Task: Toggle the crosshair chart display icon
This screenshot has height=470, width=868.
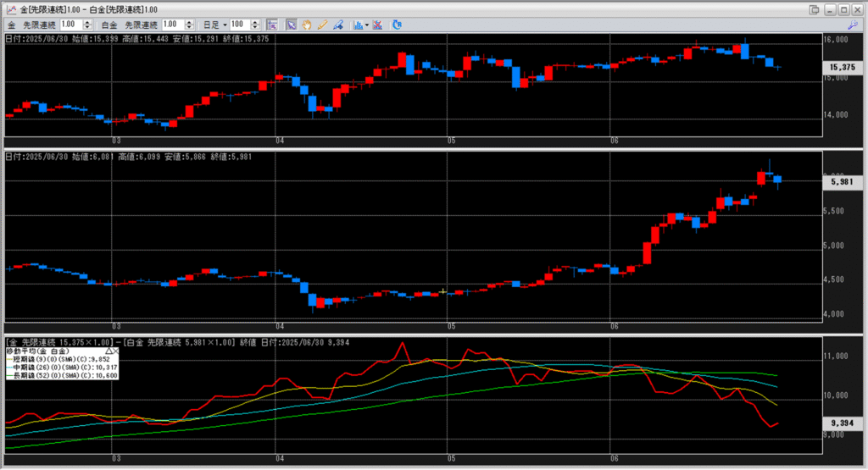Action: 272,25
